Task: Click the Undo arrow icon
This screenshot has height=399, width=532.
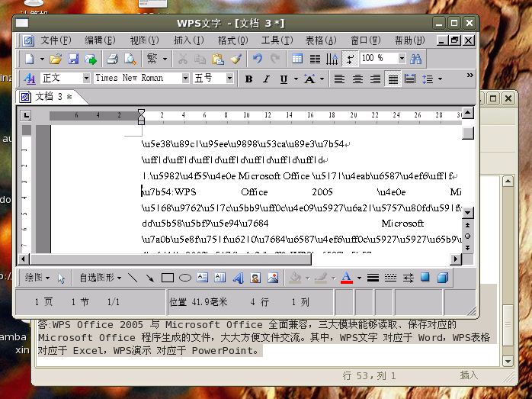Action: 258,59
